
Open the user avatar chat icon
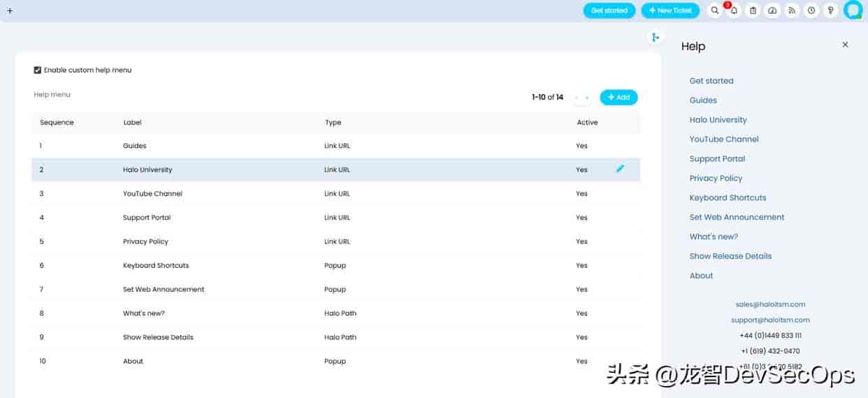(x=853, y=10)
